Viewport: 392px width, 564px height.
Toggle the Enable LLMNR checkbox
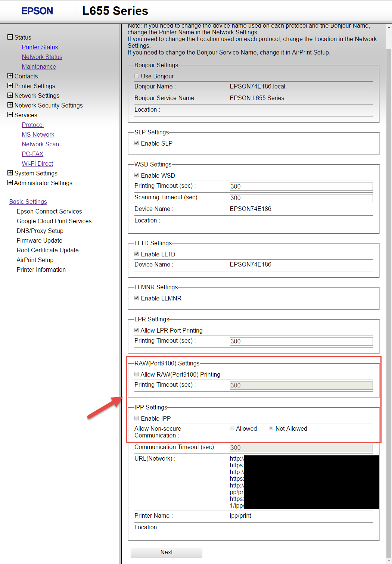point(137,298)
